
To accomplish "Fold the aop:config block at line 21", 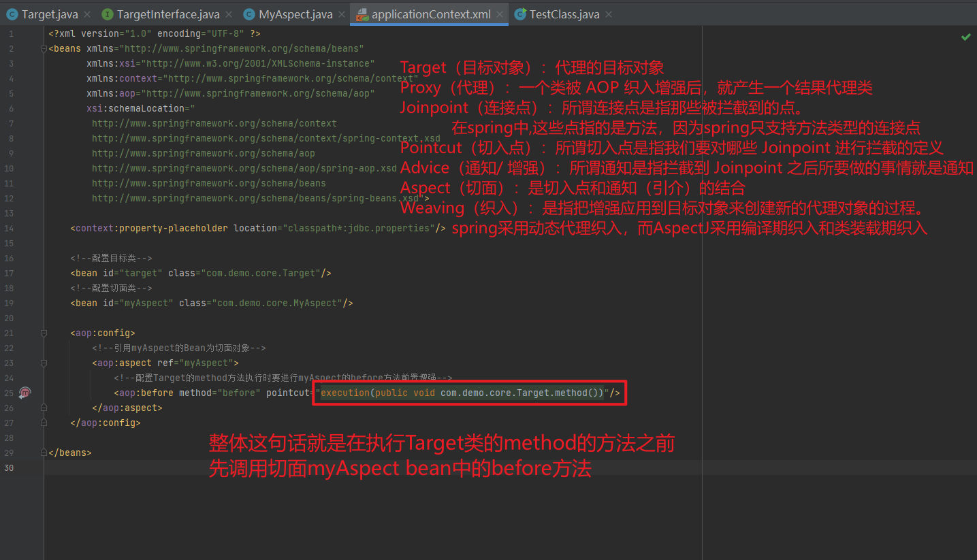I will tap(44, 333).
